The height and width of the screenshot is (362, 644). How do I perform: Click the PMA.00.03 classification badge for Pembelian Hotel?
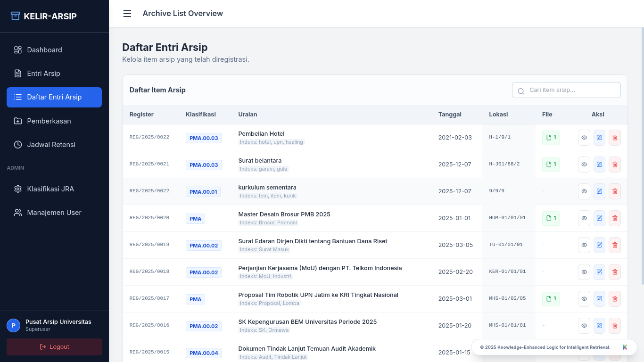pos(204,138)
